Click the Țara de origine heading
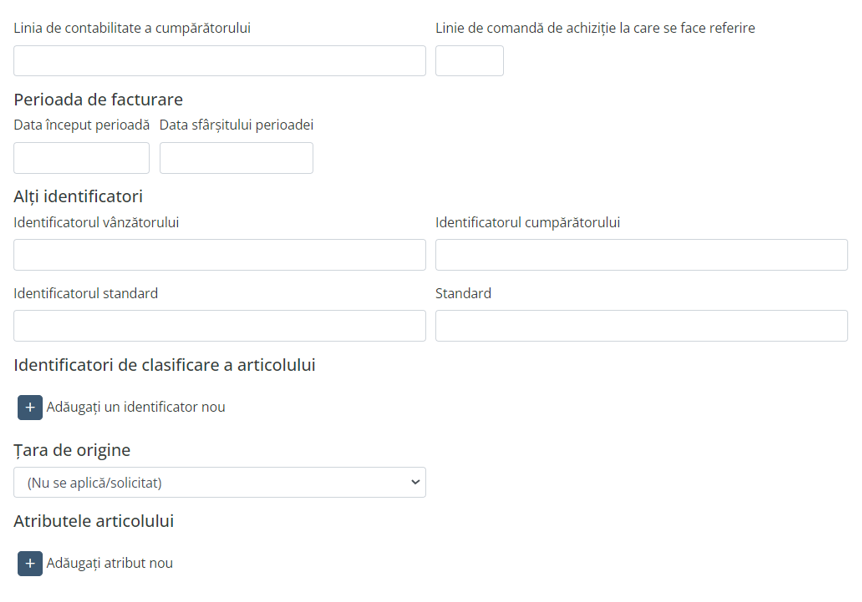The width and height of the screenshot is (862, 602). pos(72,450)
